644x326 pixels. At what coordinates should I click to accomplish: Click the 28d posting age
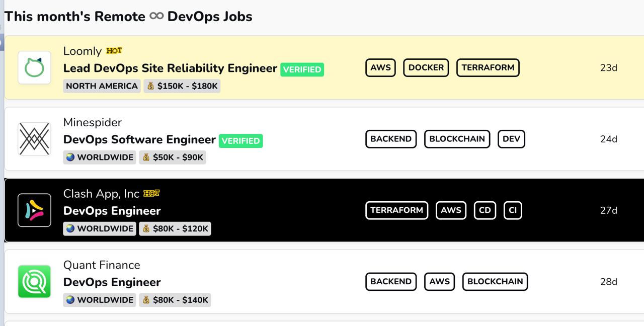point(608,282)
